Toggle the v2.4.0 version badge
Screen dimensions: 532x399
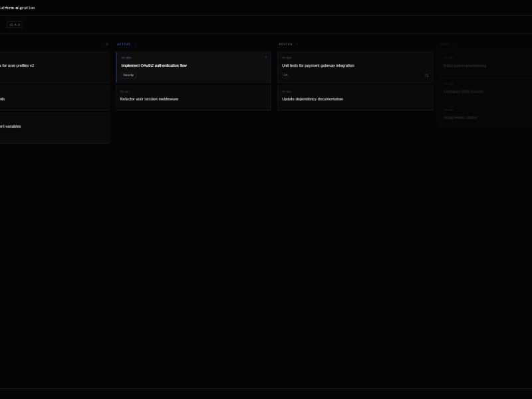(x=15, y=24)
